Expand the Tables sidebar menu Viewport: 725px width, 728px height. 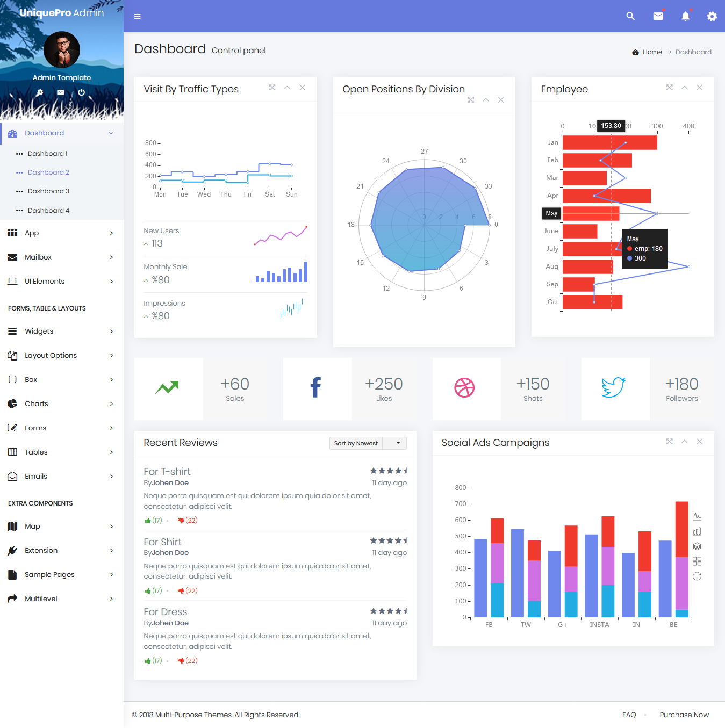(x=62, y=452)
